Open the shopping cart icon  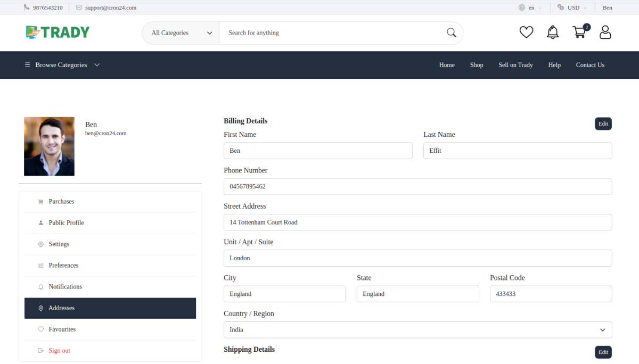pos(579,32)
